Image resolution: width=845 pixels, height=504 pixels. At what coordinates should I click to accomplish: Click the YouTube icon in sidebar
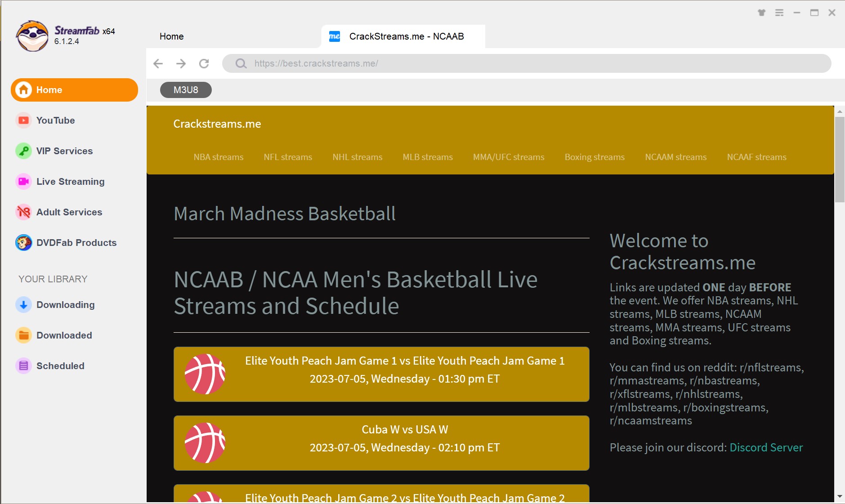tap(23, 120)
